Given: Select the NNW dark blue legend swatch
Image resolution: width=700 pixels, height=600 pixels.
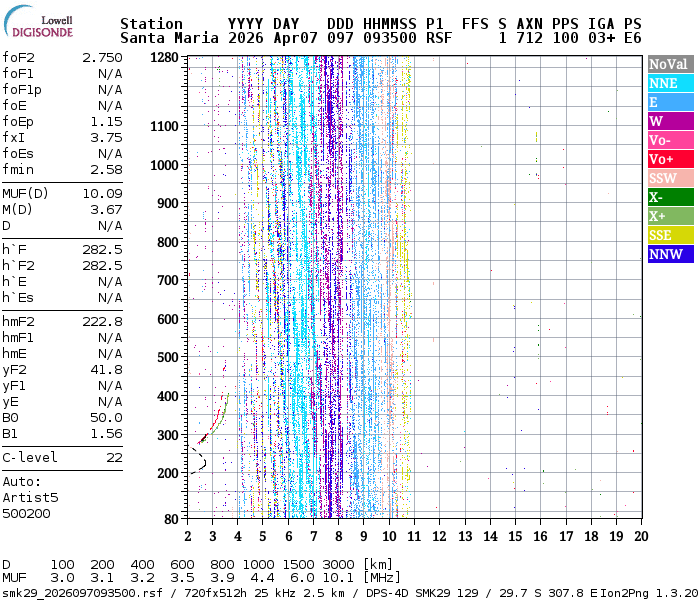Looking at the screenshot, I should click(x=667, y=254).
